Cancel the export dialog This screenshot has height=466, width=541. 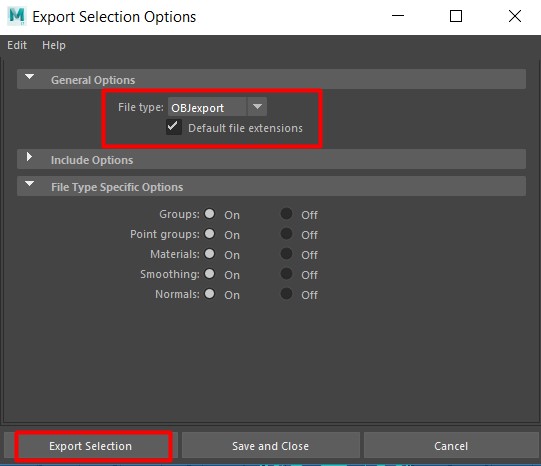click(x=451, y=446)
